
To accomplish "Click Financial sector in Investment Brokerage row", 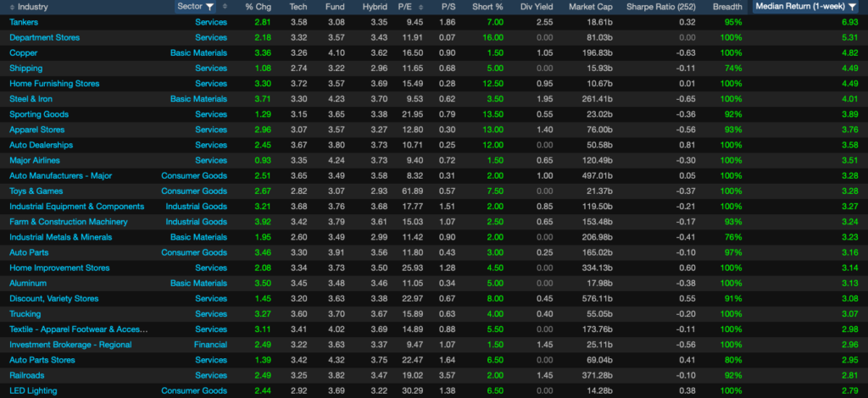I will [x=210, y=345].
